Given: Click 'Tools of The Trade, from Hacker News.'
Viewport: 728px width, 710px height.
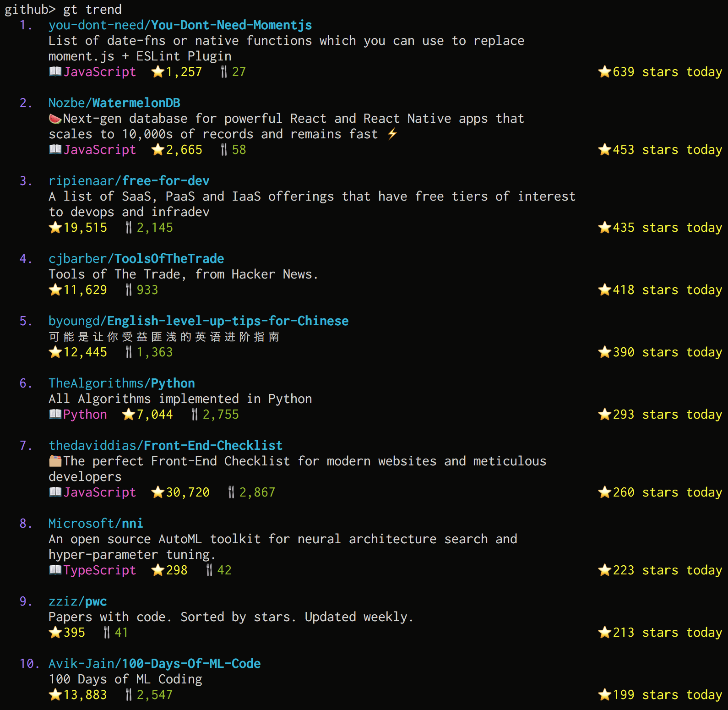Looking at the screenshot, I should [x=184, y=274].
